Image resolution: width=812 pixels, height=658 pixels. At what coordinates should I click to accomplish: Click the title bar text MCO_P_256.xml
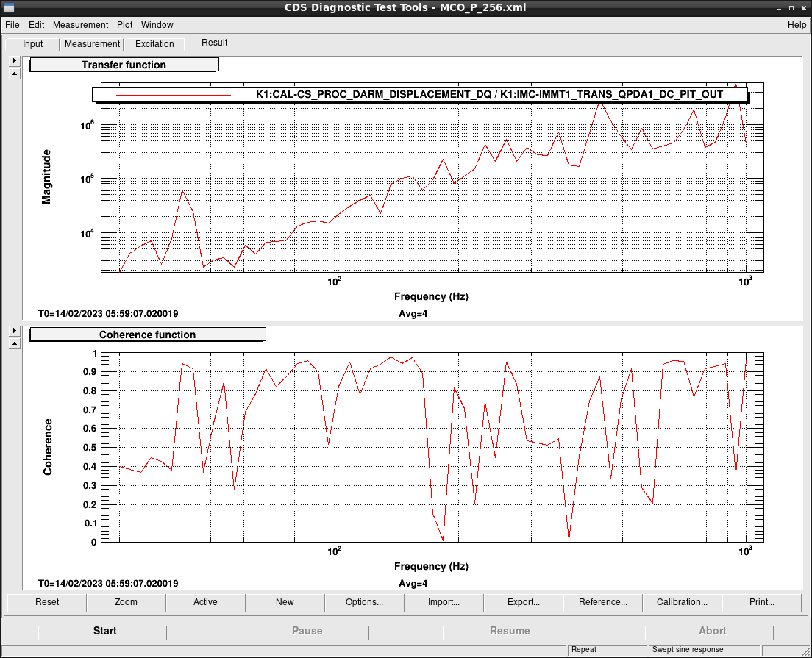point(483,8)
